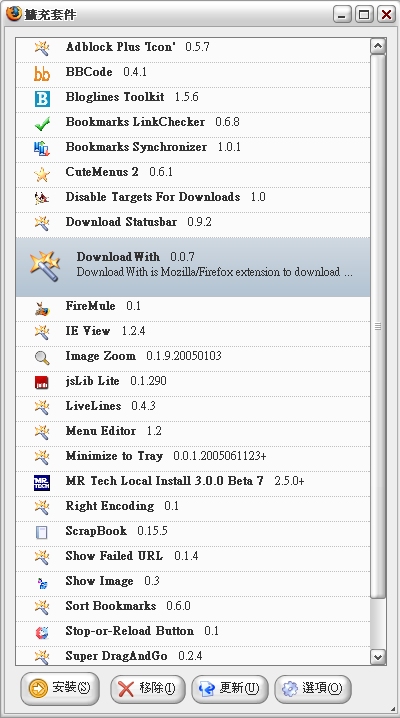
Task: Select the Bookmarks Synchronizer name text
Action: (136, 147)
